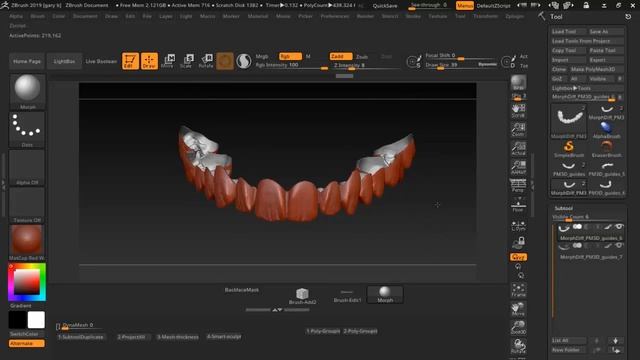Activate the Edit mode button

130,61
